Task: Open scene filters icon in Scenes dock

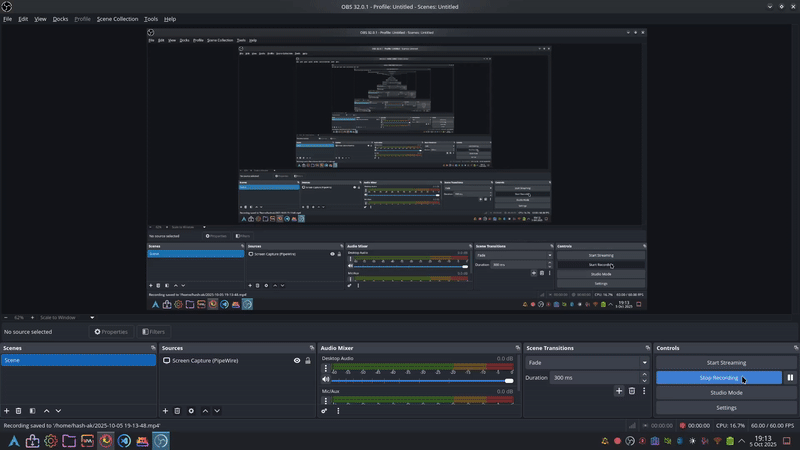Action: [x=32, y=411]
